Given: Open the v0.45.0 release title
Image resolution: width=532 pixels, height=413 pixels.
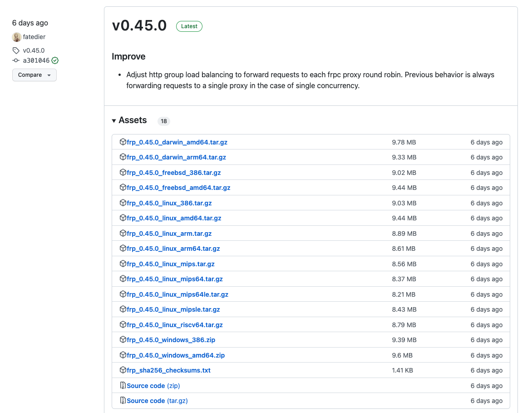Looking at the screenshot, I should pos(139,26).
